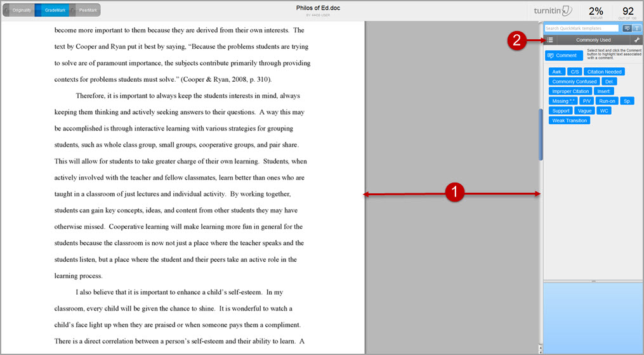
Task: Select the Del. QuickMark
Action: 609,82
